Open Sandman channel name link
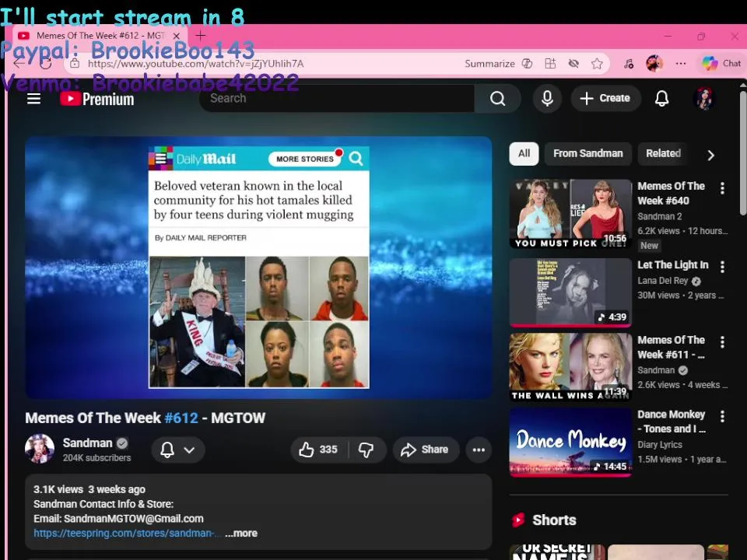The height and width of the screenshot is (560, 747). [88, 443]
